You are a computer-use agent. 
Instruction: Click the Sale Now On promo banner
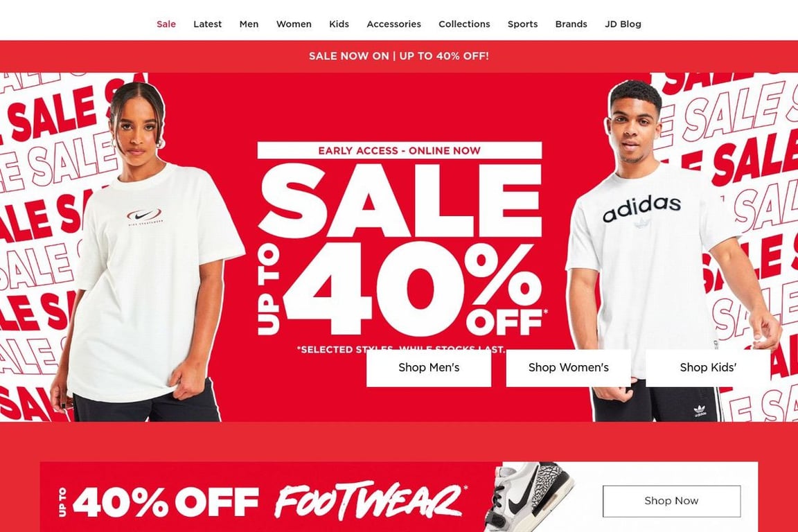pos(399,56)
